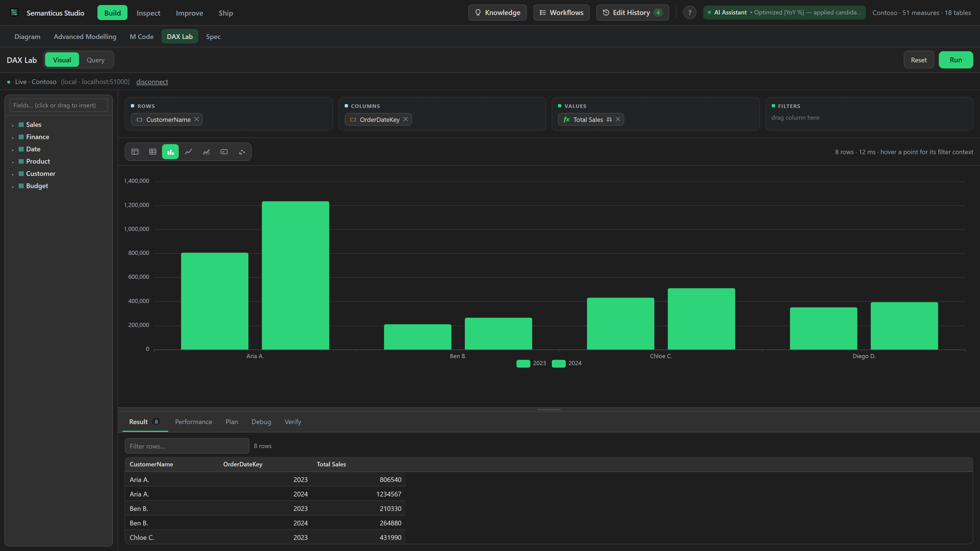Switch DAX Lab to Visual mode
Image resolution: width=980 pixels, height=551 pixels.
62,60
